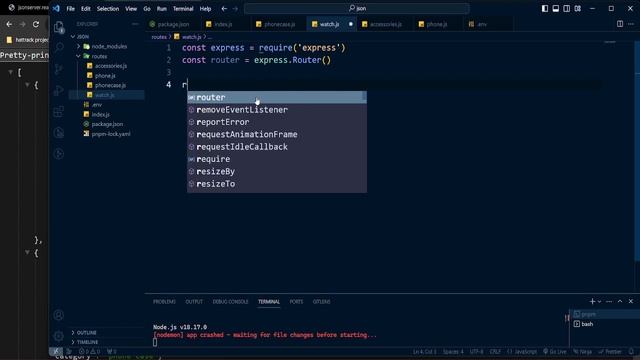Select the removeEventListener suggestion

coord(277,110)
